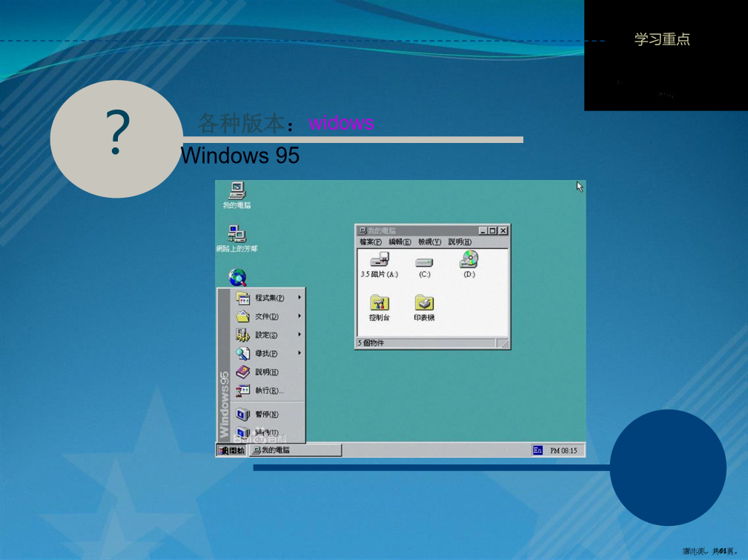Click the En language indicator in tray
748x560 pixels.
point(537,450)
